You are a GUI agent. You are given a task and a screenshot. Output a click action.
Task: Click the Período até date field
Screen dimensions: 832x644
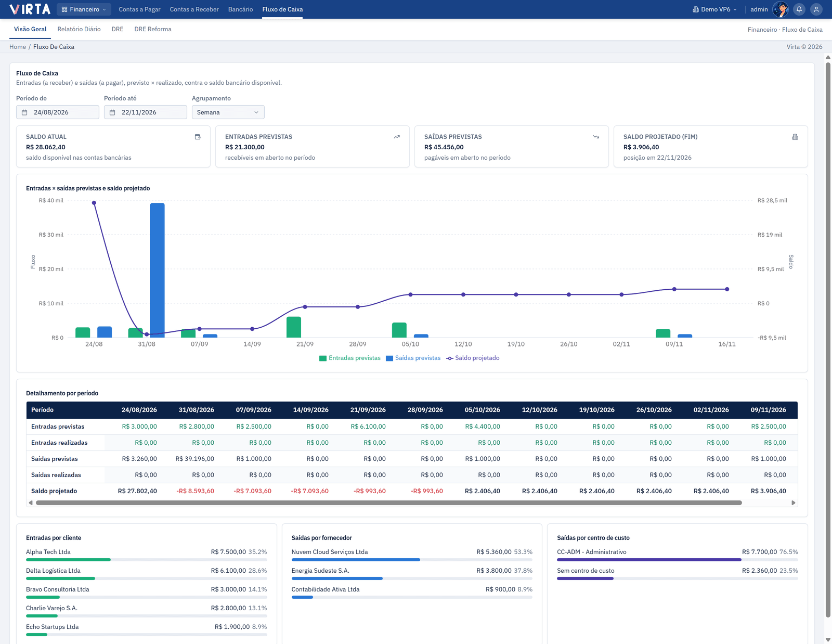146,112
